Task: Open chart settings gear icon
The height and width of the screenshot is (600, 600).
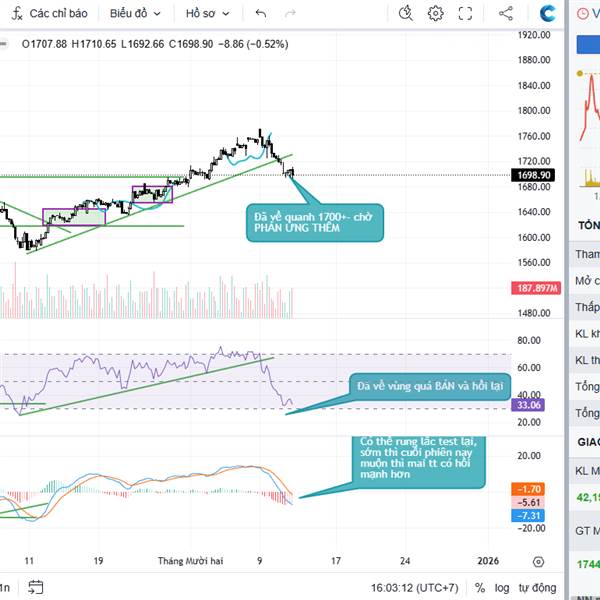Action: pos(436,14)
